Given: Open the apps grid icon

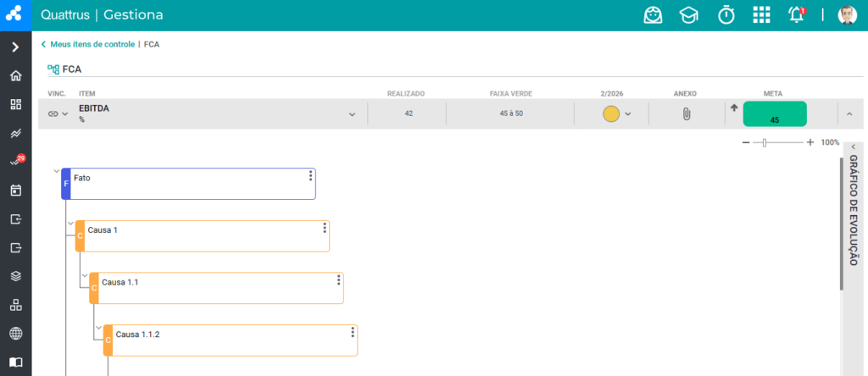Looking at the screenshot, I should (x=762, y=15).
